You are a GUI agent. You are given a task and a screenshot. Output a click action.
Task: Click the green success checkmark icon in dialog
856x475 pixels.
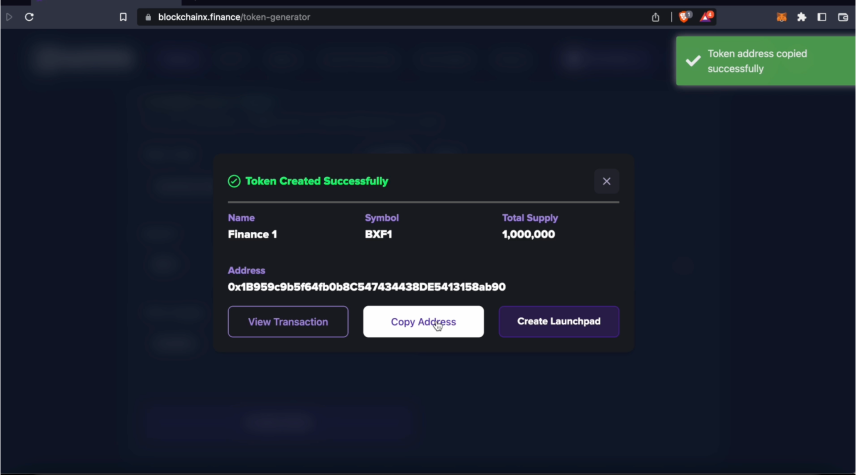pos(234,181)
